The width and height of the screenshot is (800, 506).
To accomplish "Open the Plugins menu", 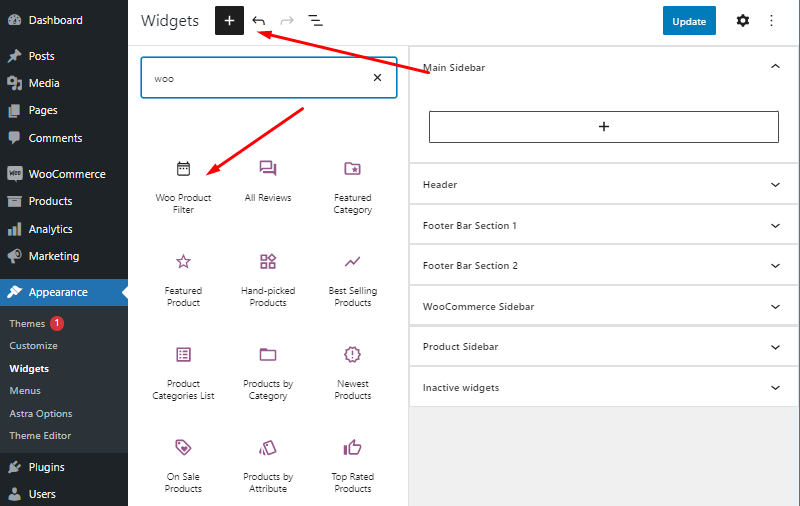I will pos(64,467).
